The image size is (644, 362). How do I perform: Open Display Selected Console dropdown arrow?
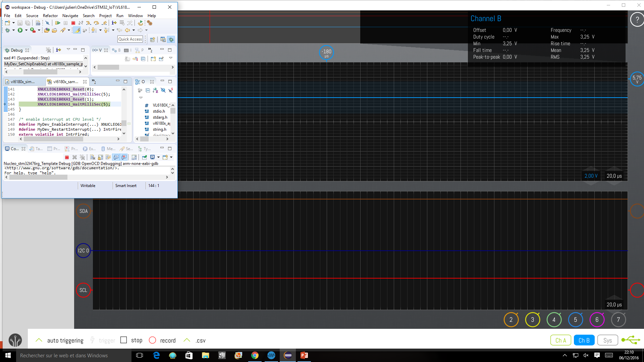pyautogui.click(x=158, y=157)
